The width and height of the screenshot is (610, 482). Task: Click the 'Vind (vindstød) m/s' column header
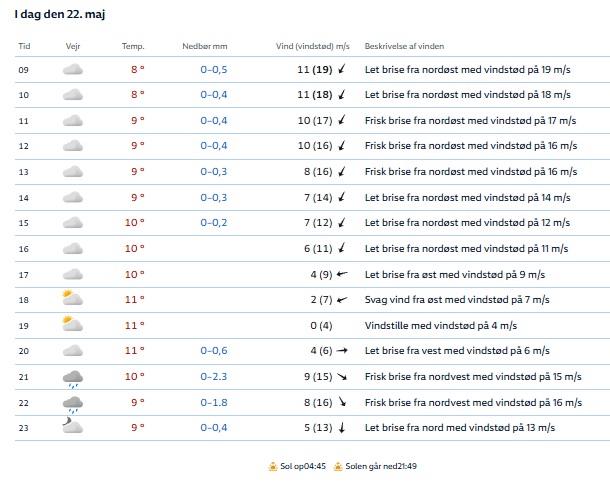pyautogui.click(x=313, y=46)
